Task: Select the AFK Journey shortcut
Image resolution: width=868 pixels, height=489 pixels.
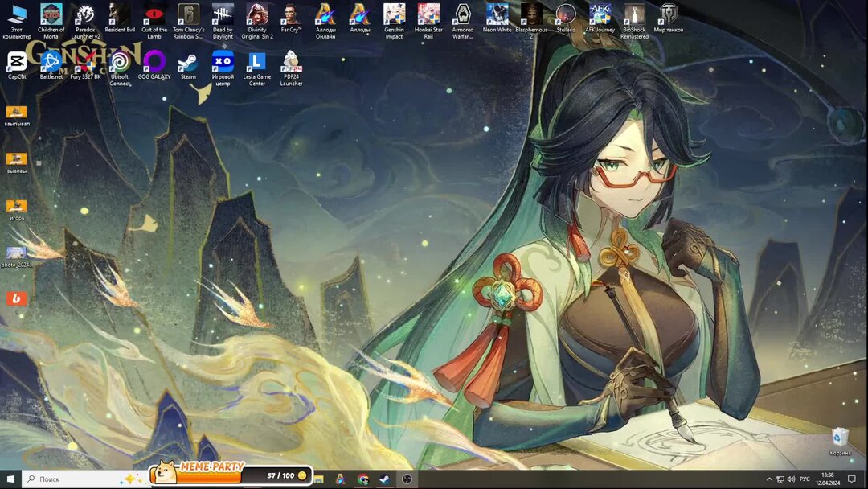Action: tap(600, 18)
